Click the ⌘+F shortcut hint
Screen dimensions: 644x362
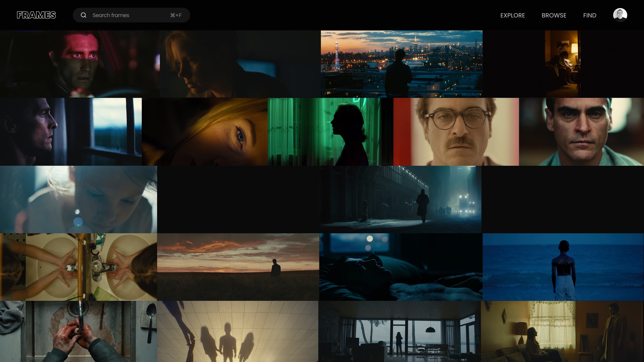176,15
